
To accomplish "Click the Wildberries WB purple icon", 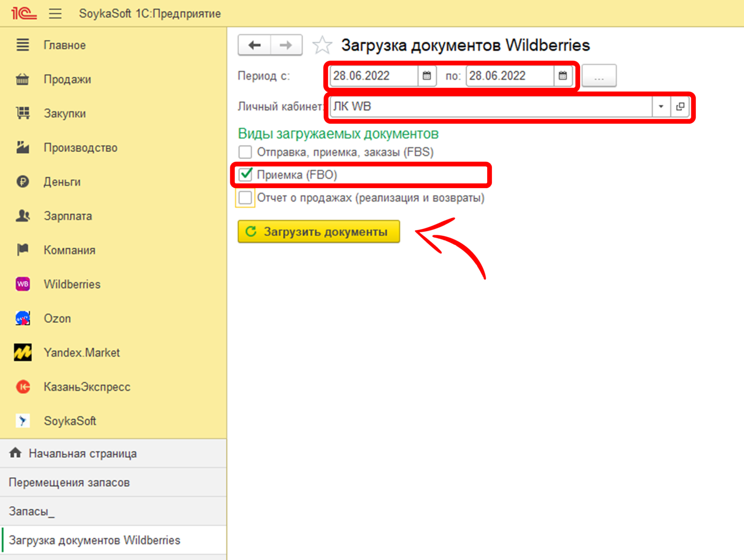I will point(23,284).
